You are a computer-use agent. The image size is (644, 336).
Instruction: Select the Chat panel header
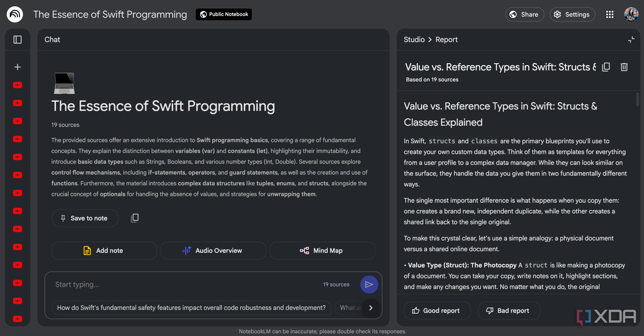coord(52,40)
